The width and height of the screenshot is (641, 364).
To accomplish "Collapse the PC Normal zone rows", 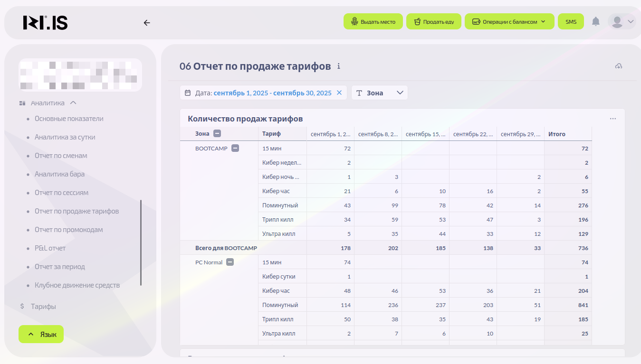I will (x=230, y=262).
